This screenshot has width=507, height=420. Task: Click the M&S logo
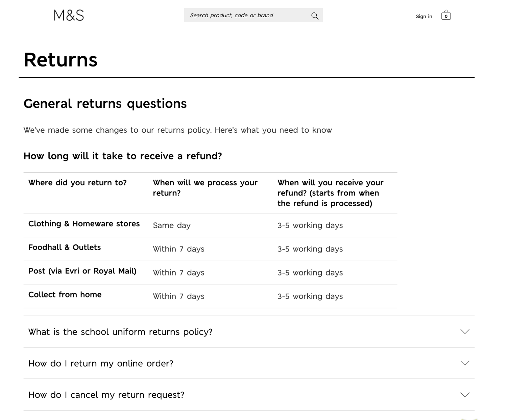click(x=69, y=15)
